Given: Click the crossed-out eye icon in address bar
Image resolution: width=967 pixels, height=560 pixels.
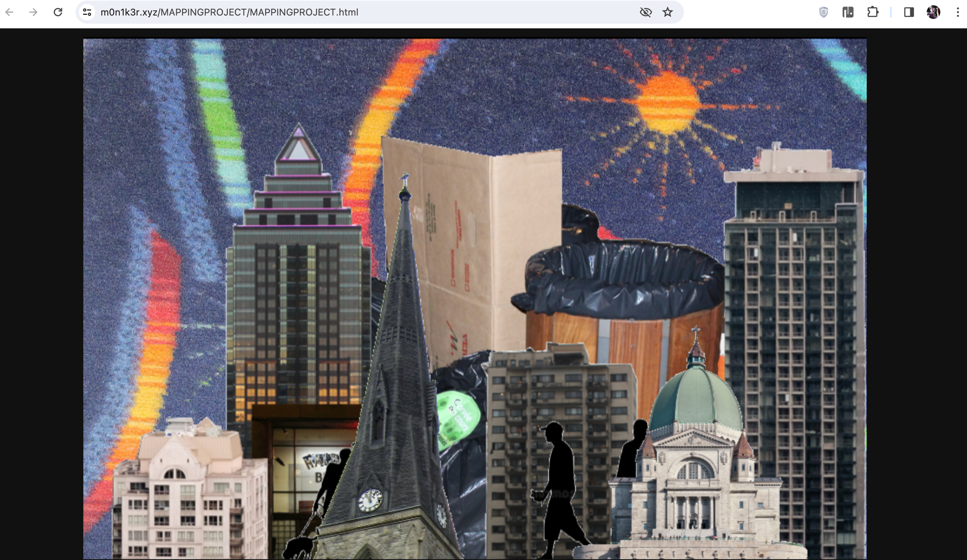Looking at the screenshot, I should tap(646, 12).
